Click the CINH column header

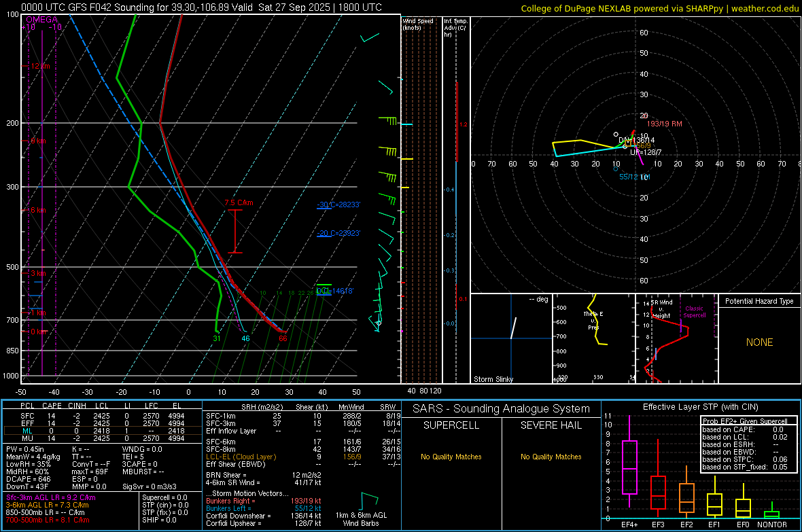[77, 406]
